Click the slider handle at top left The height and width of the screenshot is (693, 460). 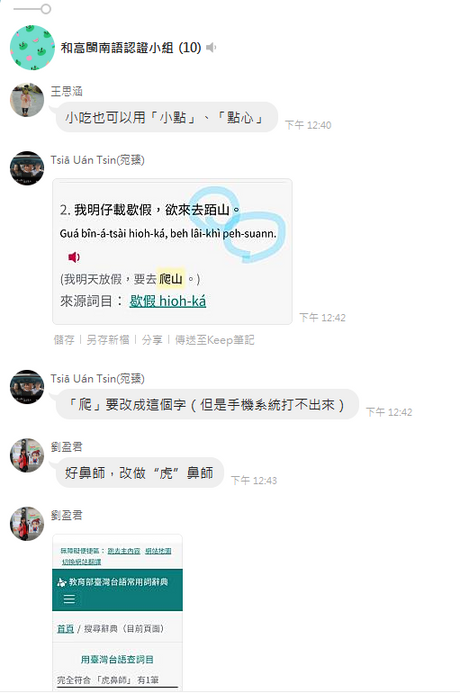[x=46, y=9]
